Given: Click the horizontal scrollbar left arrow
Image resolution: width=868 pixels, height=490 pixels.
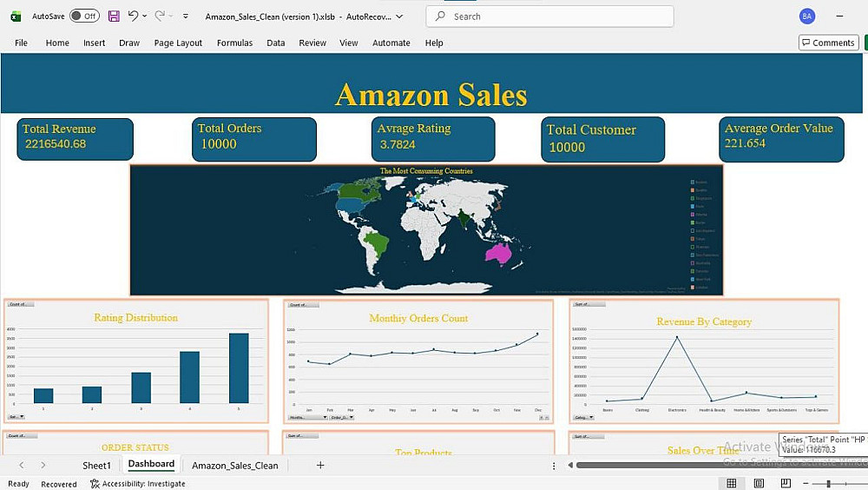Looking at the screenshot, I should (570, 465).
